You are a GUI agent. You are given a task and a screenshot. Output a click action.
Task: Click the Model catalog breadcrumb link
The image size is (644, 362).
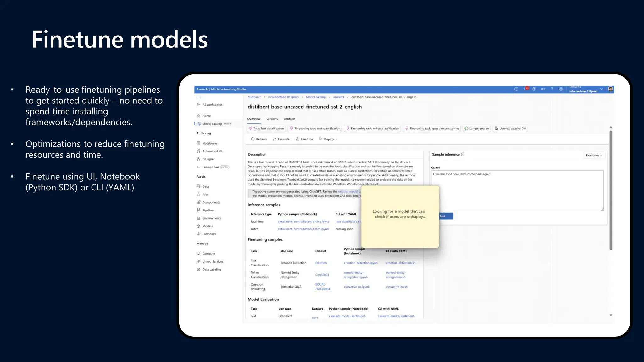316,97
